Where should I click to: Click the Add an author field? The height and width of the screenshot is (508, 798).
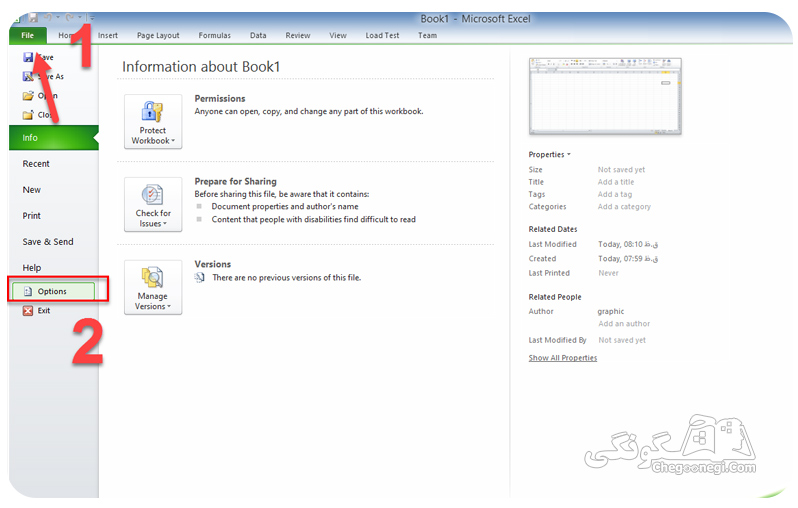(624, 323)
